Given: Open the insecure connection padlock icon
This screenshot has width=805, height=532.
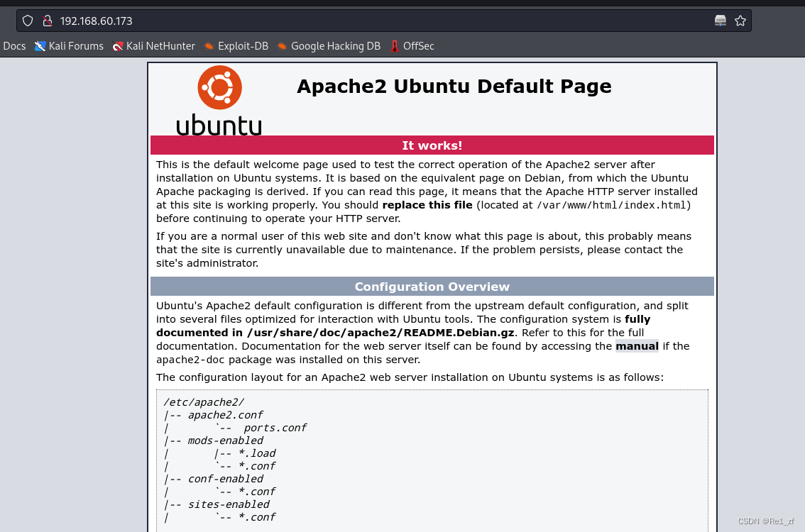Looking at the screenshot, I should (48, 21).
